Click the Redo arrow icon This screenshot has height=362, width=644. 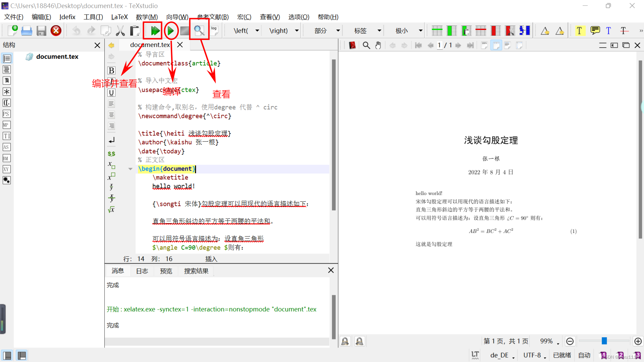[x=91, y=31]
